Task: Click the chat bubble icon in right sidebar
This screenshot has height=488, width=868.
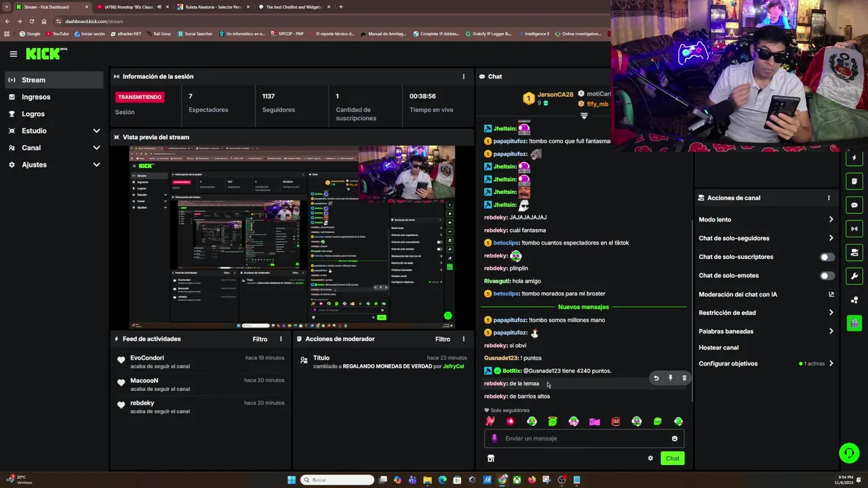Action: 854,205
